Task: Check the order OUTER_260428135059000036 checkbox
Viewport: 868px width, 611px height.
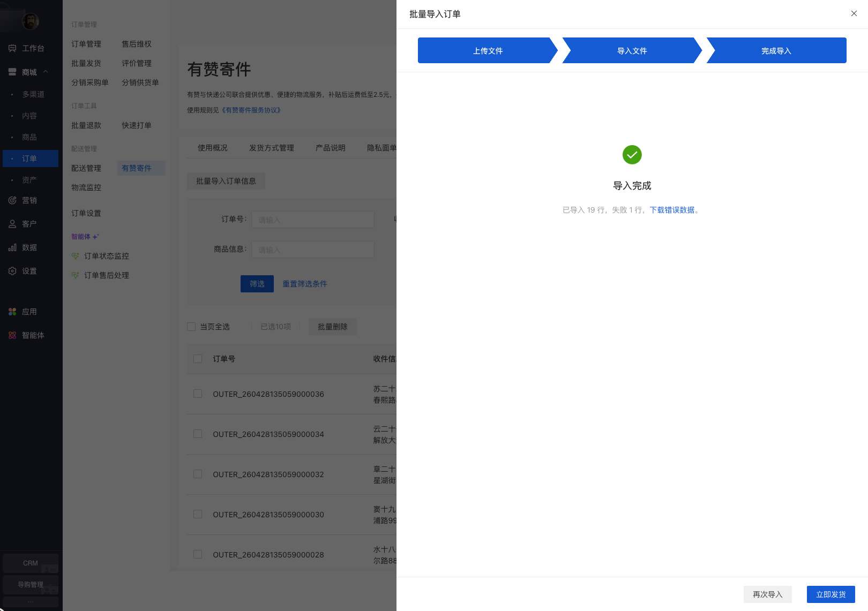Action: 198,394
